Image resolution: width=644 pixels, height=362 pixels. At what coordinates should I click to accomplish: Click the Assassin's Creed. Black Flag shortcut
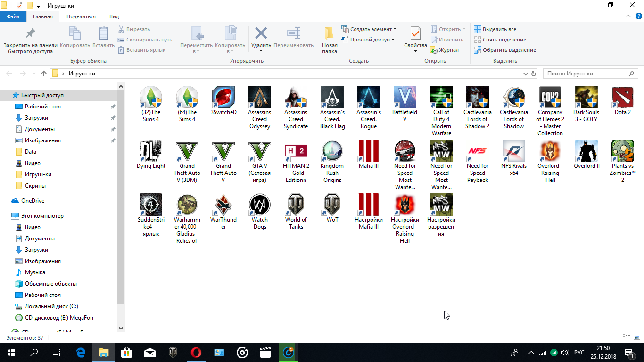332,108
